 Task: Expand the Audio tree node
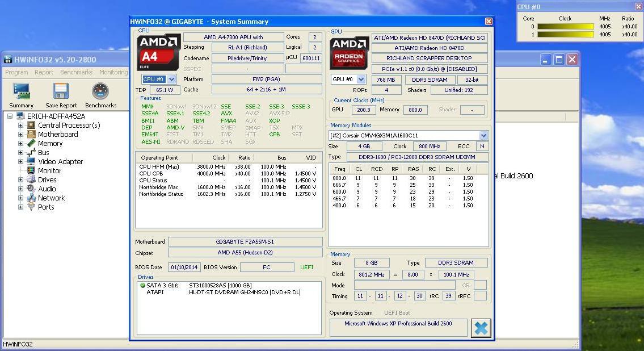[20, 189]
